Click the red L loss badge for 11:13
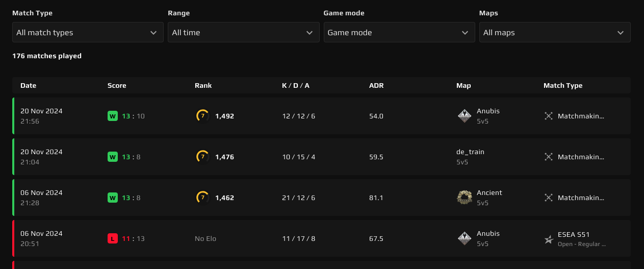This screenshot has width=644, height=269. point(113,238)
